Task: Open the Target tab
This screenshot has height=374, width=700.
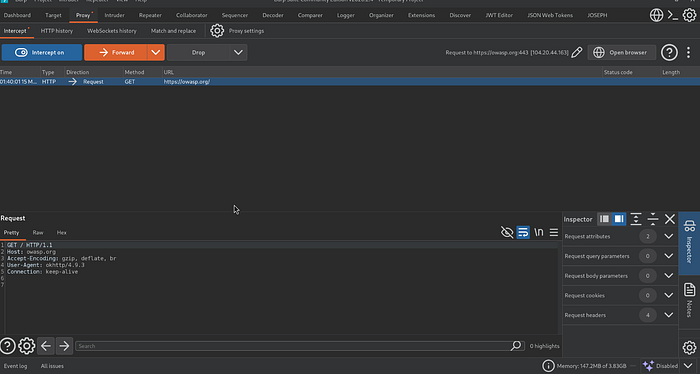Action: click(x=53, y=15)
